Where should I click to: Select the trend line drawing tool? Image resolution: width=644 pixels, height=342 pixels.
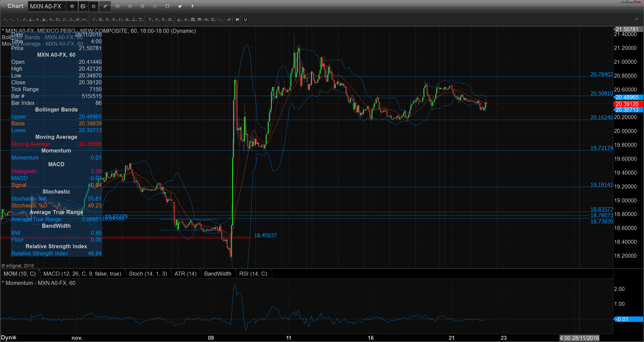4,20
